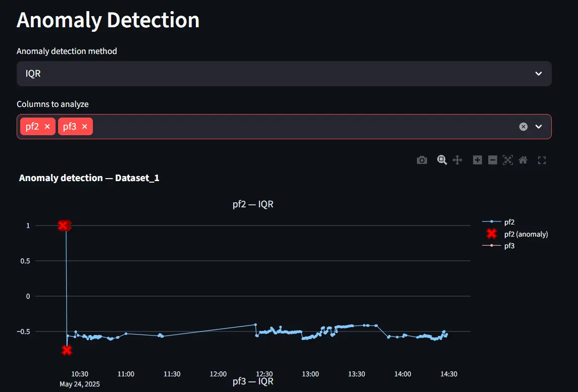Viewport: 578px width, 392px height.
Task: Download the plot as a PNG image
Action: [x=422, y=160]
